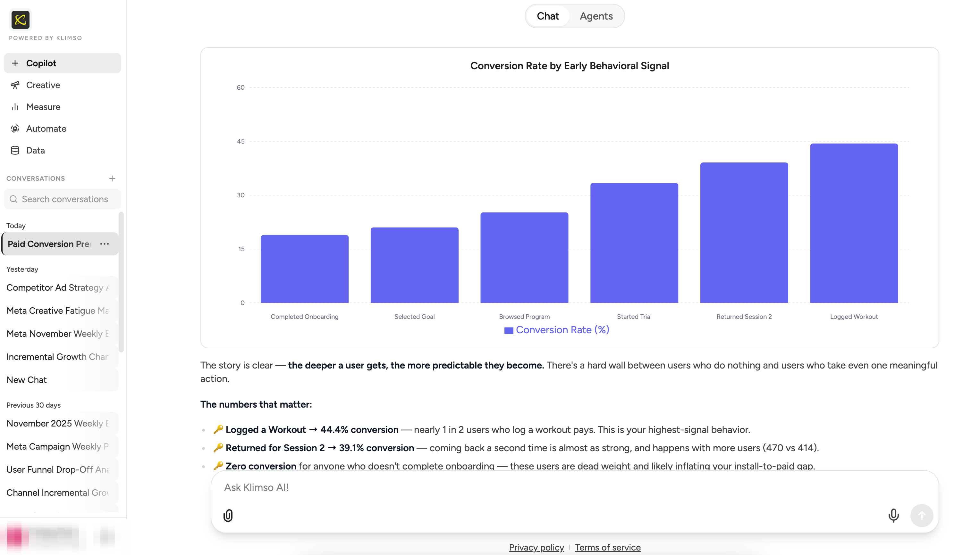Open Meta Creative Fatigue conversation

tap(60, 311)
